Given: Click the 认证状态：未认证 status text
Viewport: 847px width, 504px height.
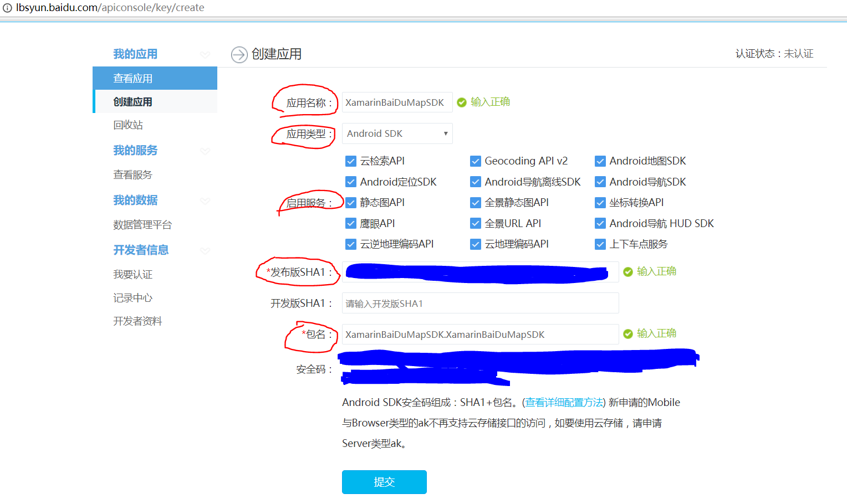Looking at the screenshot, I should pos(774,54).
